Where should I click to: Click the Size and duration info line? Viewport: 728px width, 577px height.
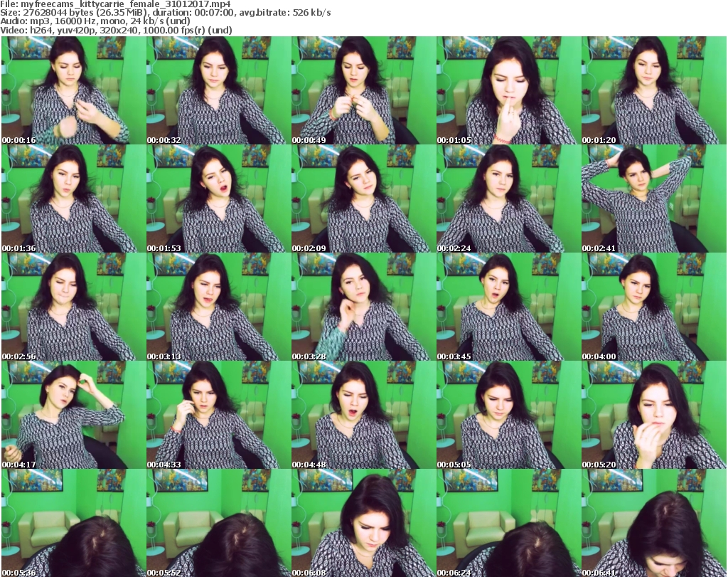click(x=165, y=13)
